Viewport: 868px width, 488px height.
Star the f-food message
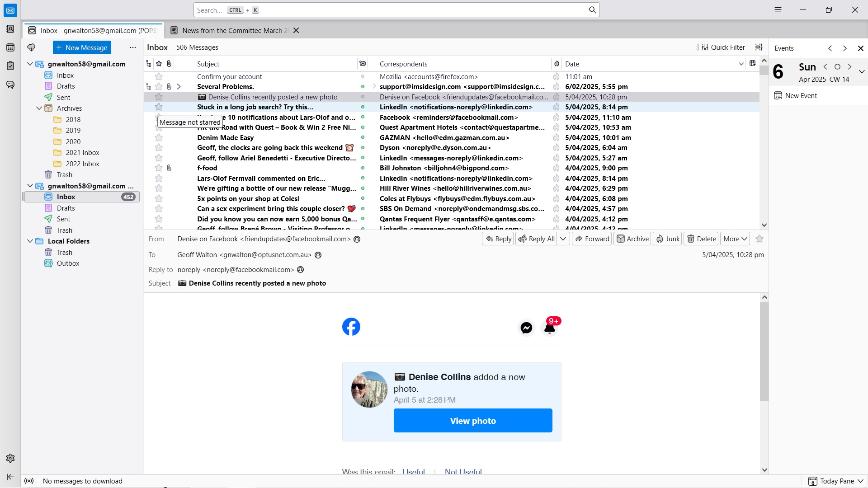click(x=159, y=168)
